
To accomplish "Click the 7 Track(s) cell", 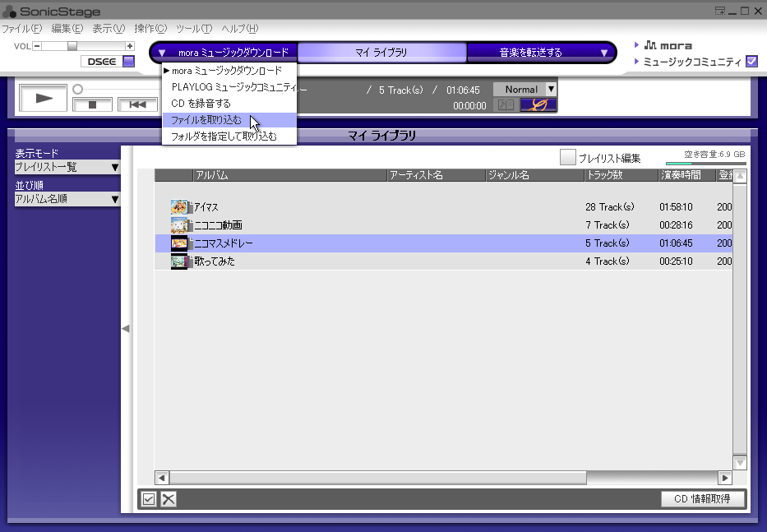I will 608,225.
